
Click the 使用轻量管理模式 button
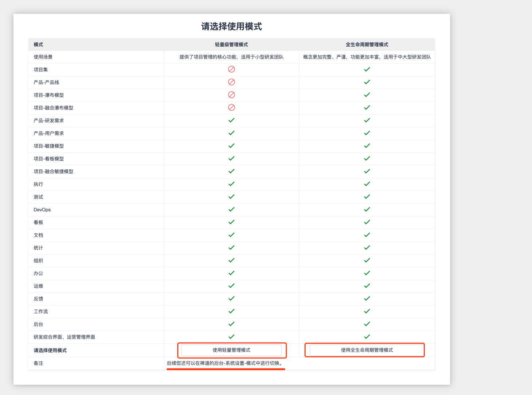(x=231, y=350)
